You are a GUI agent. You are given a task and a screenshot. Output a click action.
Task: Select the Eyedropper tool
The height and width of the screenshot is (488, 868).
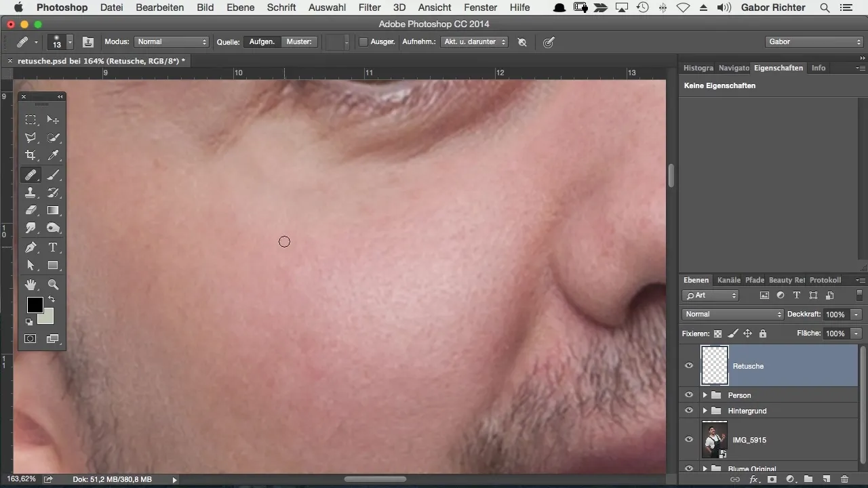(x=53, y=155)
